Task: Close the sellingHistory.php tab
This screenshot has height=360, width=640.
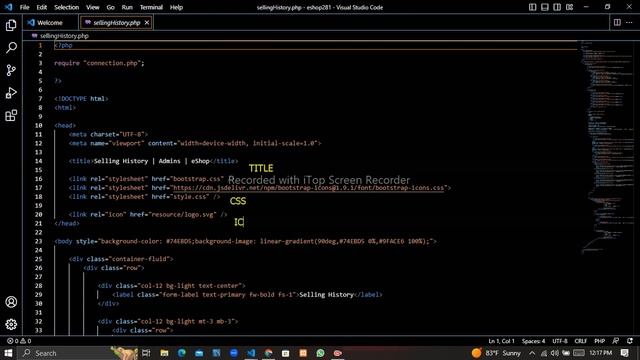Action: (x=147, y=23)
